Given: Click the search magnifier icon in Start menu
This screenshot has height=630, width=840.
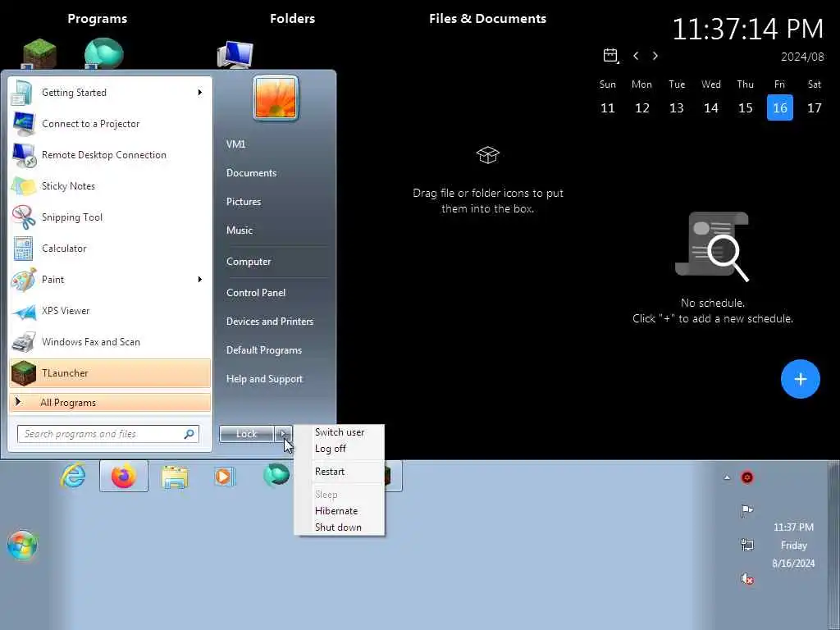Looking at the screenshot, I should click(189, 434).
